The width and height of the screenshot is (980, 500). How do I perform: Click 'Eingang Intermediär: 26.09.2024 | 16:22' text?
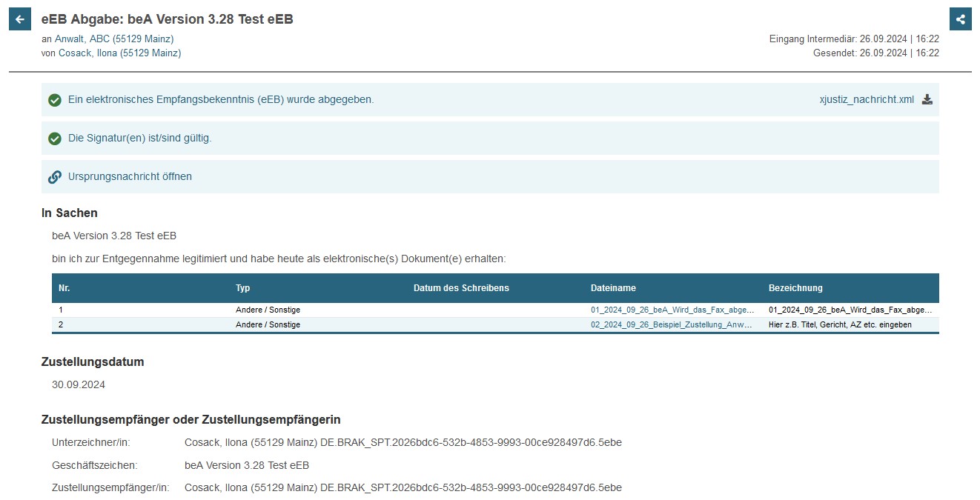point(854,39)
